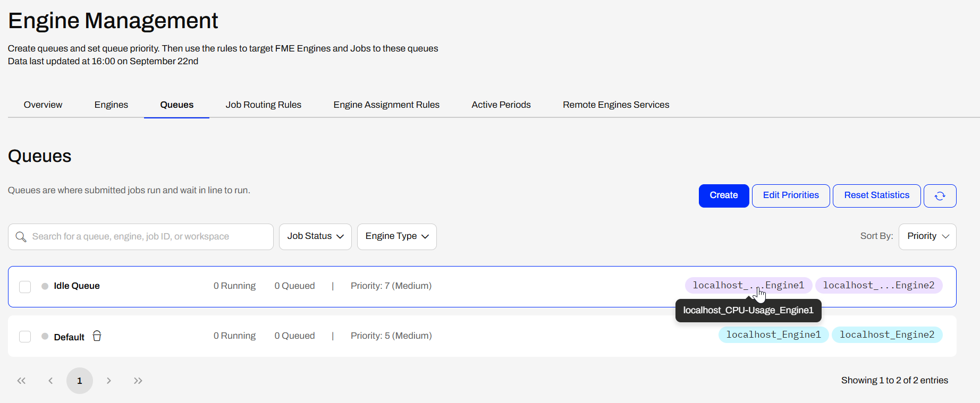
Task: Click the "Data last updated" timestamp line
Action: (103, 62)
